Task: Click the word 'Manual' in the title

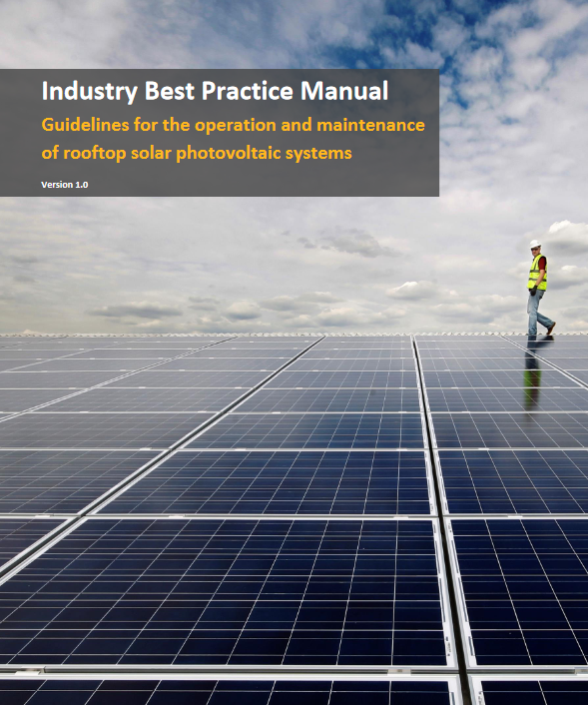Action: (344, 91)
